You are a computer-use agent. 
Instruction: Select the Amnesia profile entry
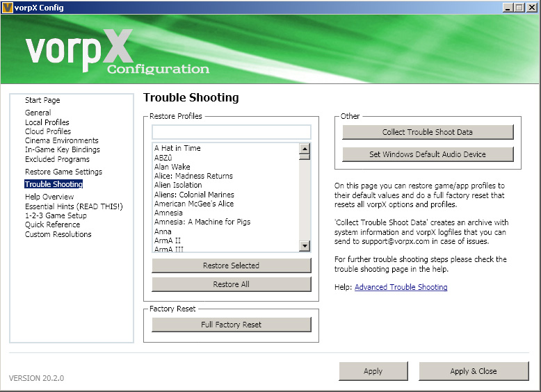click(x=168, y=213)
